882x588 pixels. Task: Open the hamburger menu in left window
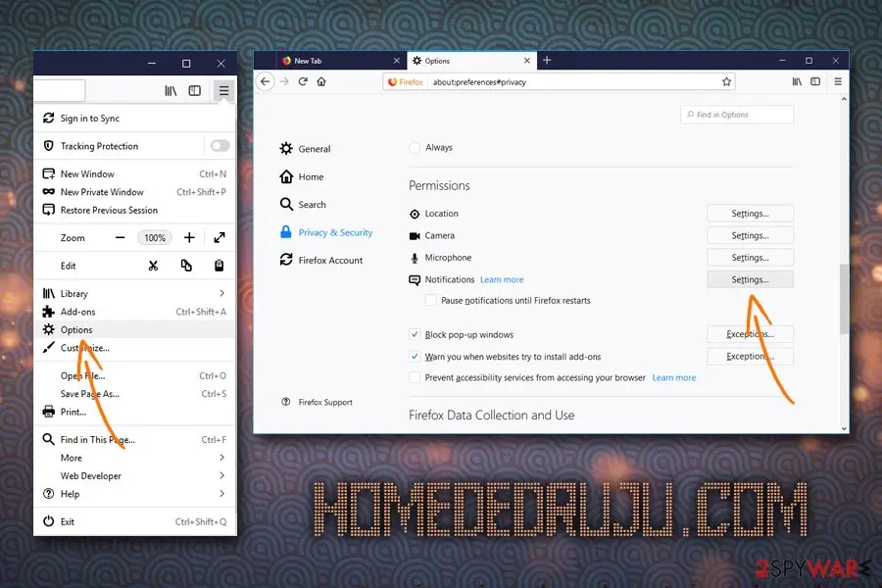[223, 90]
